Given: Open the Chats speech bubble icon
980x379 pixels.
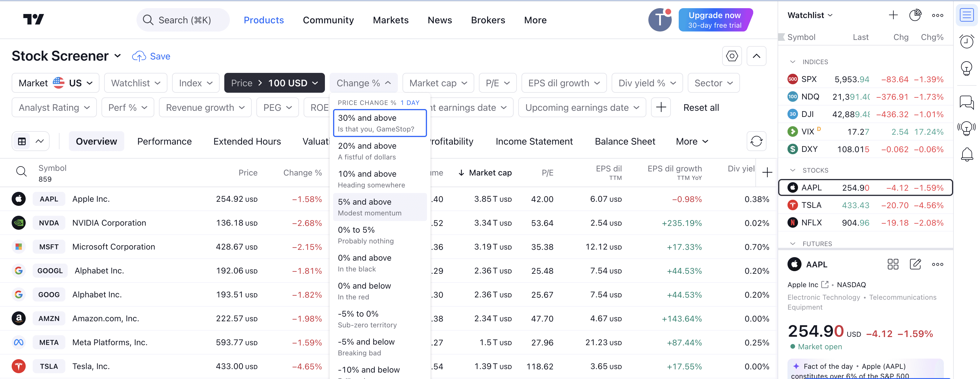Looking at the screenshot, I should [966, 102].
